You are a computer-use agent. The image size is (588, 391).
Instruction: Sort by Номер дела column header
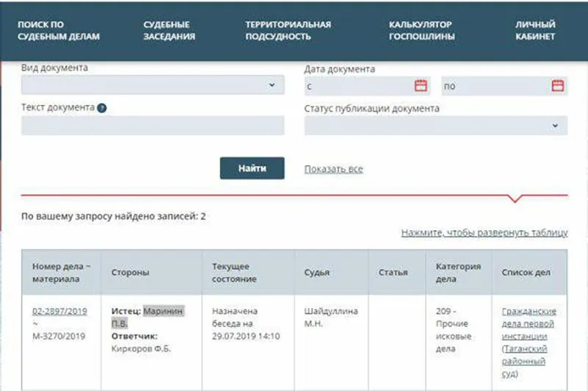(62, 273)
